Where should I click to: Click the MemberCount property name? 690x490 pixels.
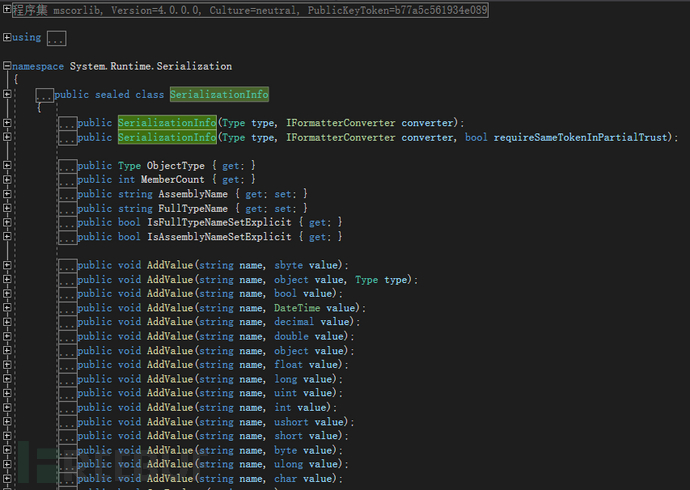[x=172, y=179]
